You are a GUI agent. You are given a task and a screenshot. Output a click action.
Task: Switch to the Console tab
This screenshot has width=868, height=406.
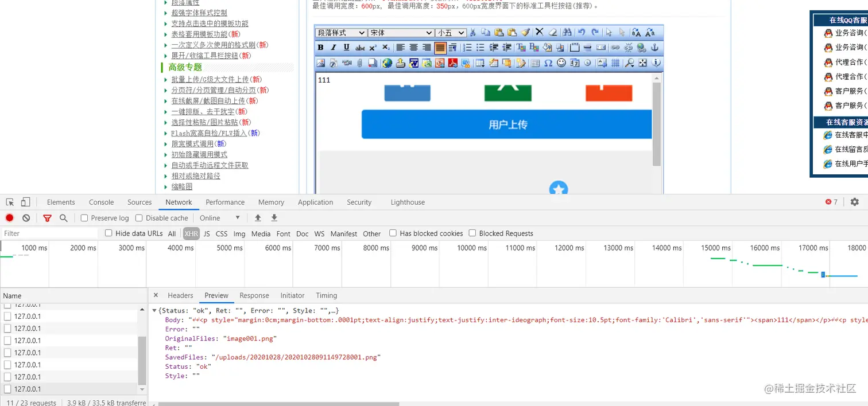click(102, 202)
